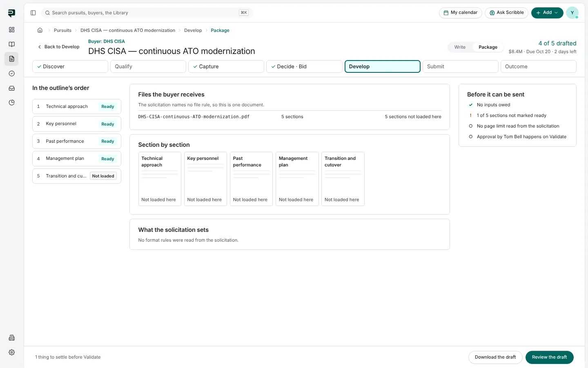
Task: Click the Ask Scribble globe icon
Action: pos(492,13)
